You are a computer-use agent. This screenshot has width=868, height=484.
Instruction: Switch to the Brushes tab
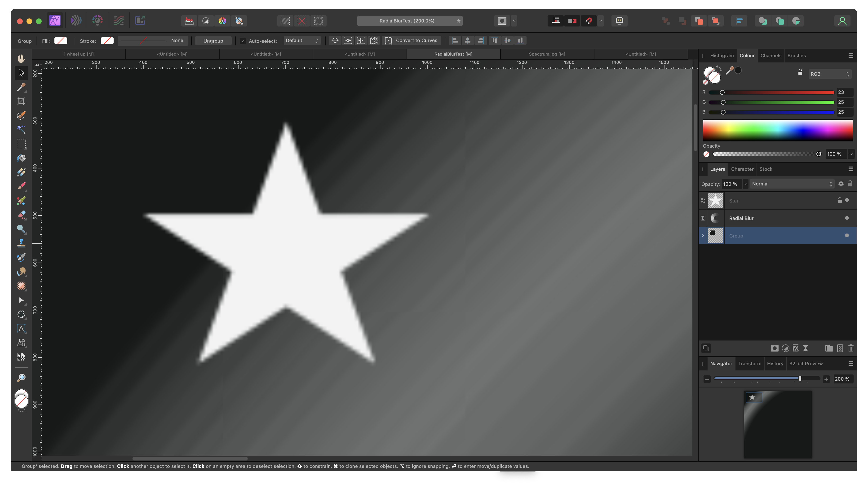click(797, 56)
